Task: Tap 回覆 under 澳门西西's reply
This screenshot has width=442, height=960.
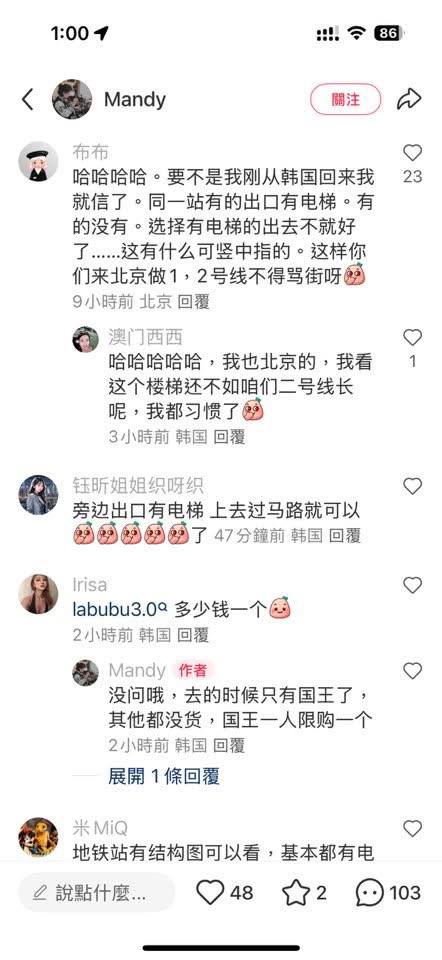Action: point(229,437)
